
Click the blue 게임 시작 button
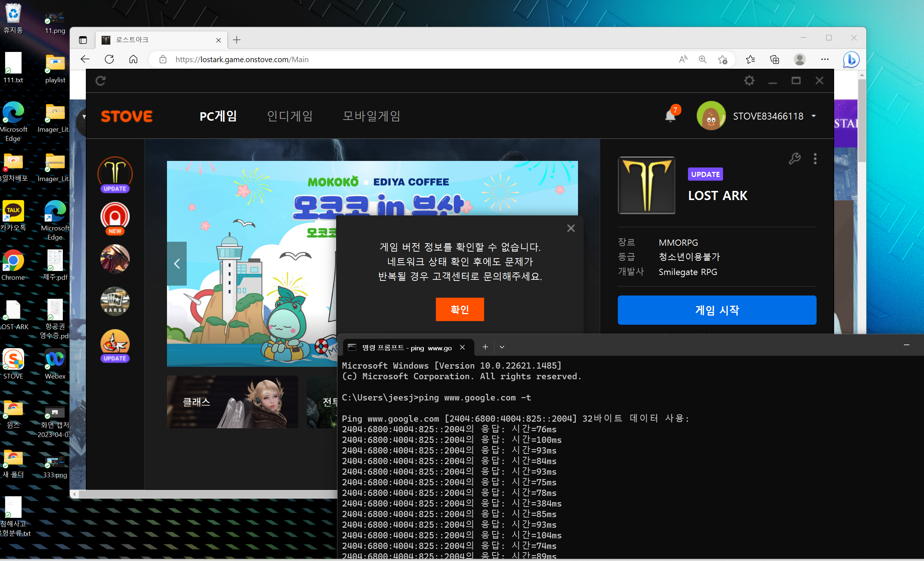716,310
